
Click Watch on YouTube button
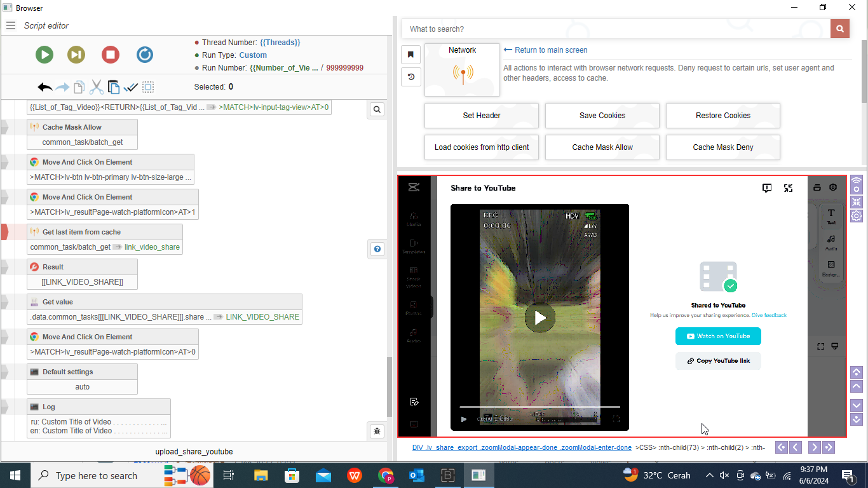[x=718, y=336]
